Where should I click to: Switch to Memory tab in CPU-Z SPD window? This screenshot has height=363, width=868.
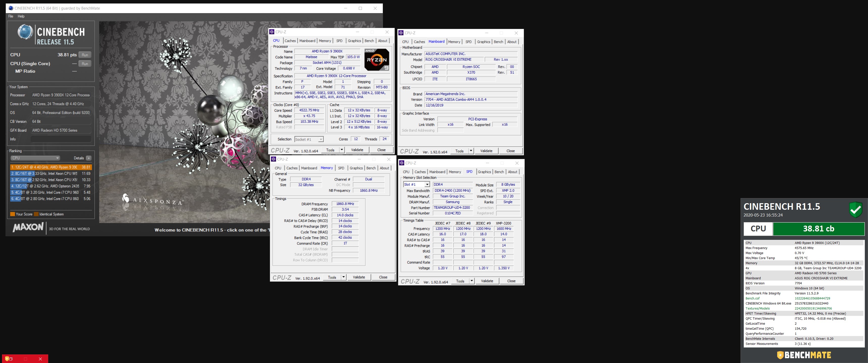tap(455, 172)
